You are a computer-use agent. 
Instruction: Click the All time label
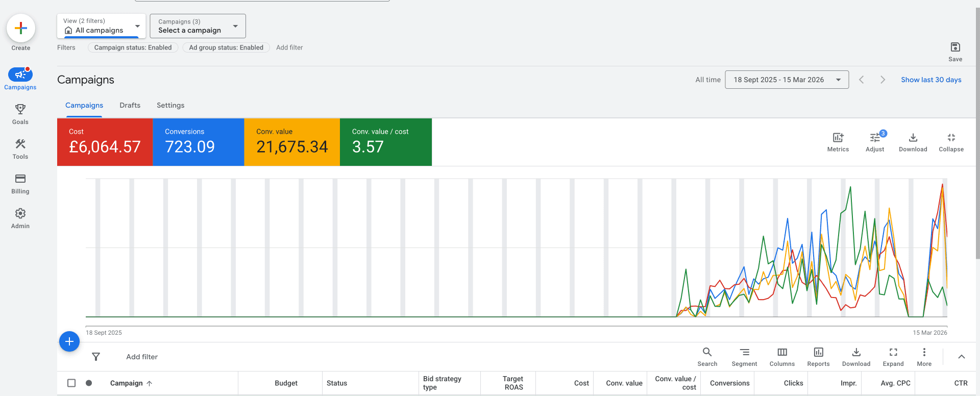[708, 80]
